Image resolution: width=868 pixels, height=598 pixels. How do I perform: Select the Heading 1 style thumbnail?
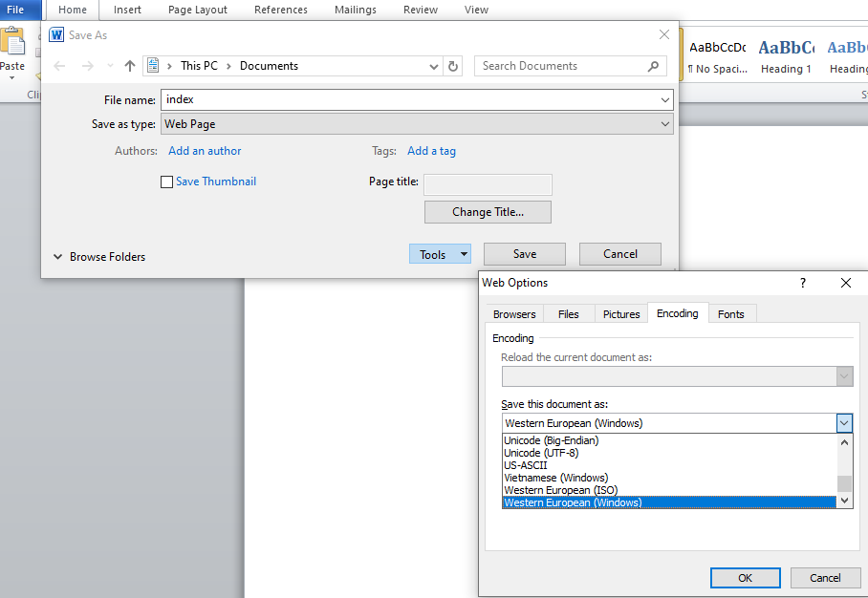tap(786, 55)
